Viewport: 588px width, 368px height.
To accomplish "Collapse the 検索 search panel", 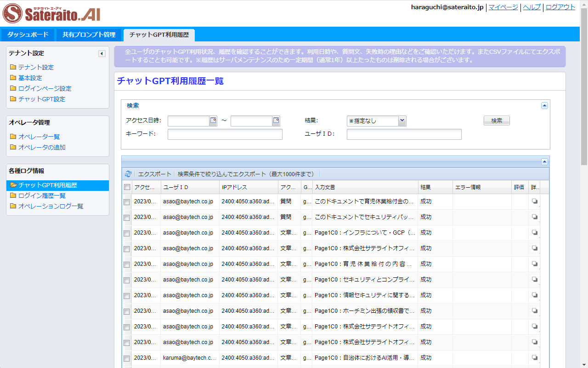I will 544,105.
